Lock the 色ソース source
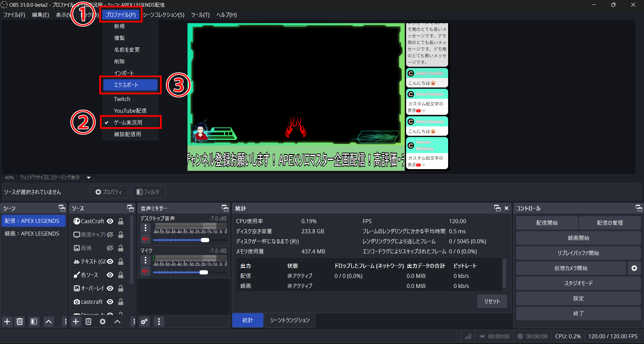Screen dimensions: 644x344 click(121, 275)
